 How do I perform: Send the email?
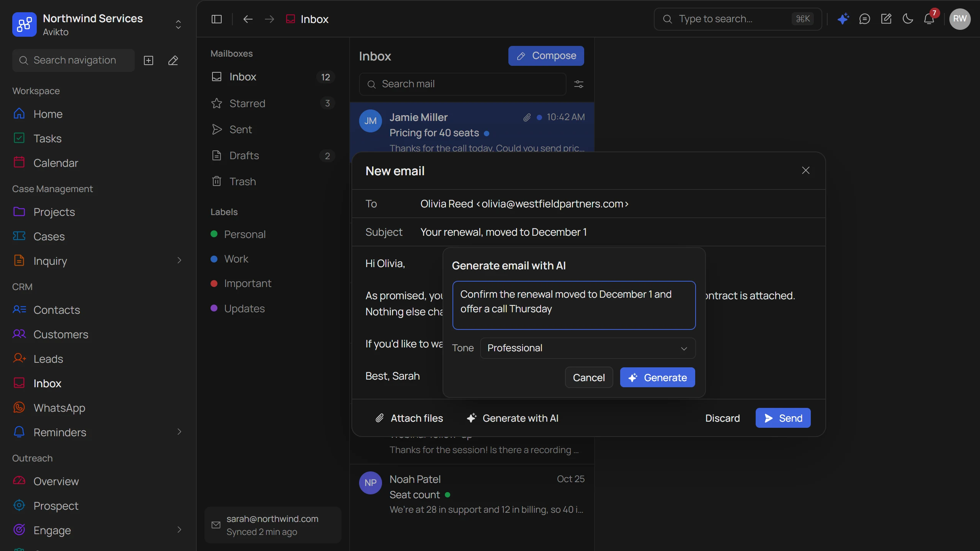[783, 418]
